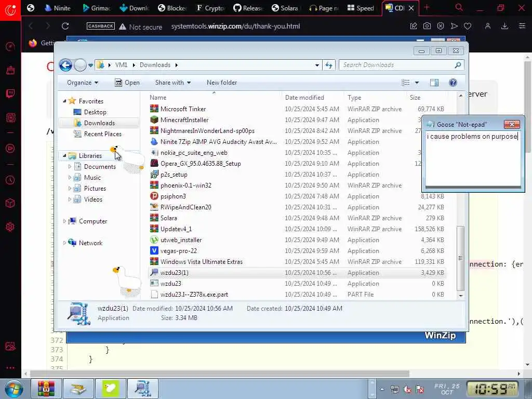Open recent pages dropdown next to Forward
Viewport: 532px width, 399px height.
coord(90,65)
